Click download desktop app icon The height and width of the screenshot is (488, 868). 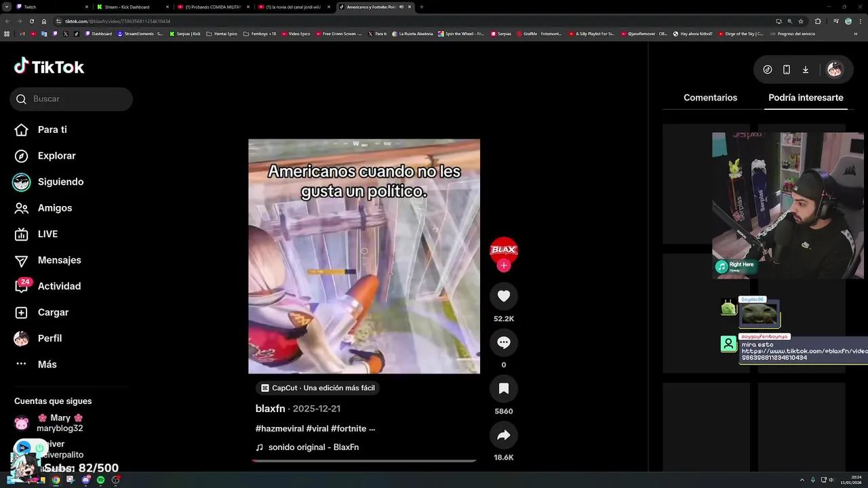click(806, 69)
